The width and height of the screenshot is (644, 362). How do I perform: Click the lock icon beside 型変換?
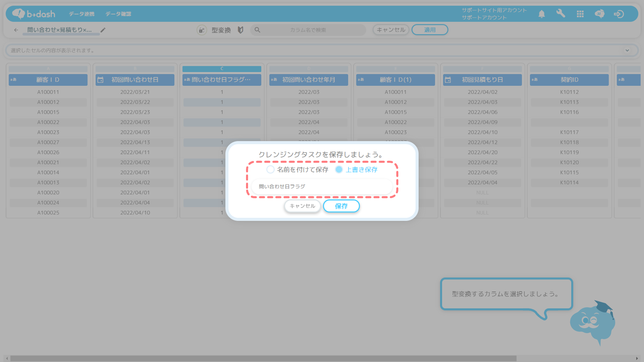202,30
